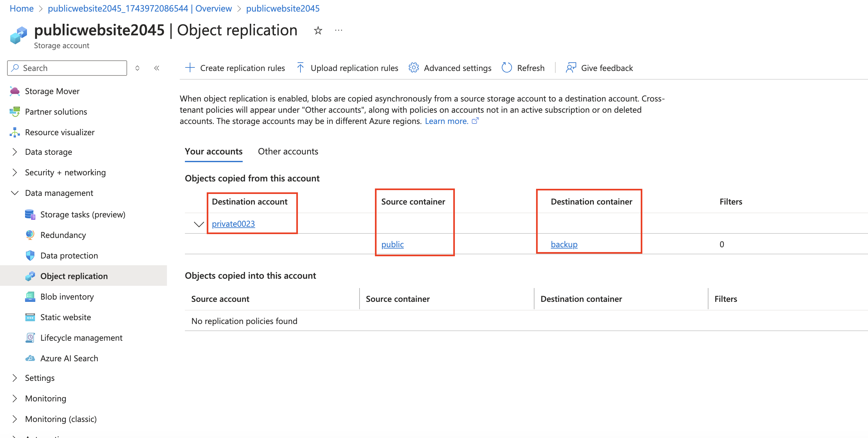Click Refresh button label
Screen dimensions: 868x438
531,68
